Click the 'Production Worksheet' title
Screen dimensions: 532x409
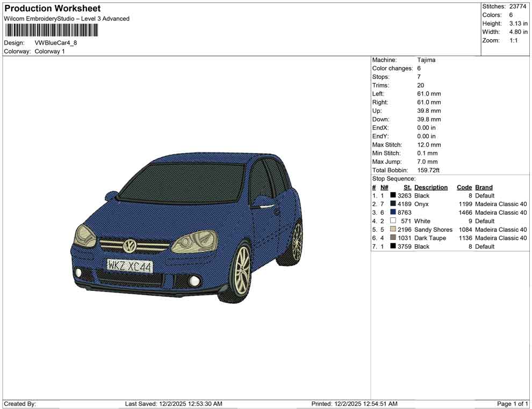[53, 9]
